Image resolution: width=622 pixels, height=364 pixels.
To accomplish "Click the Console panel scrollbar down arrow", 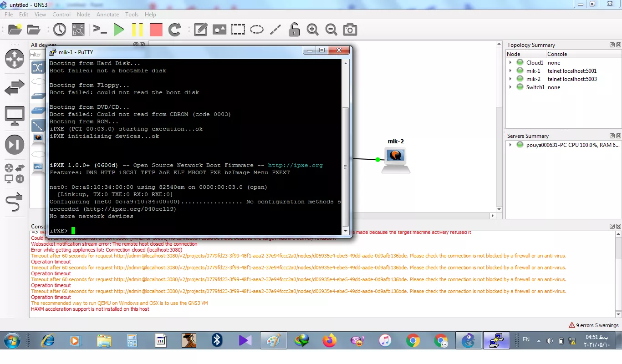I will point(618,314).
